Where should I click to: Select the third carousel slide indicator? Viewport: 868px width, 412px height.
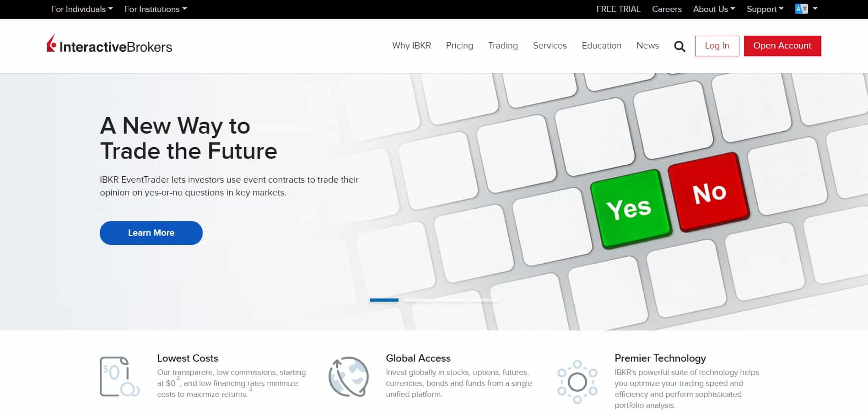click(x=450, y=300)
